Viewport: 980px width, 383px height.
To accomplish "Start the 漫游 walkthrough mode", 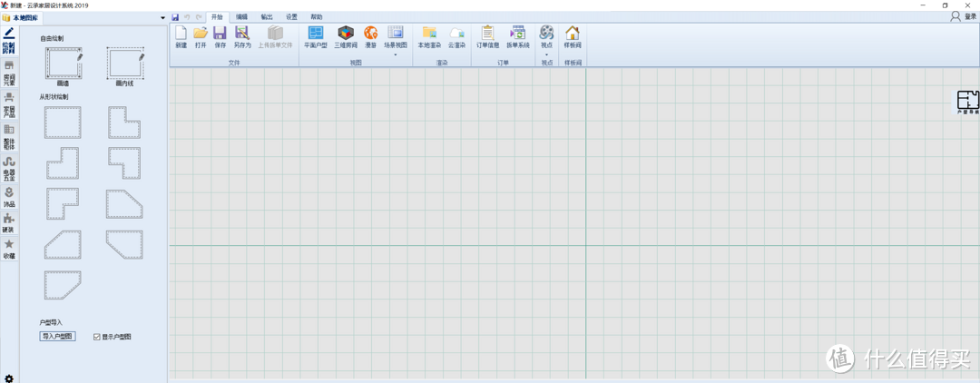I will tap(370, 37).
